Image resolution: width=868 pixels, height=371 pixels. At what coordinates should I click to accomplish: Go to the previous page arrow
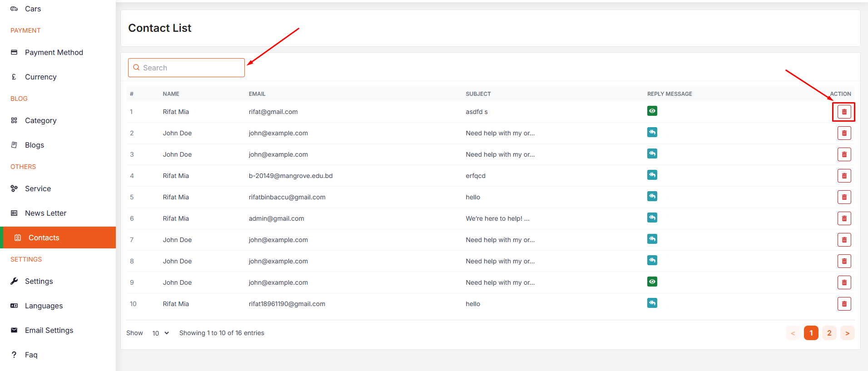point(793,333)
